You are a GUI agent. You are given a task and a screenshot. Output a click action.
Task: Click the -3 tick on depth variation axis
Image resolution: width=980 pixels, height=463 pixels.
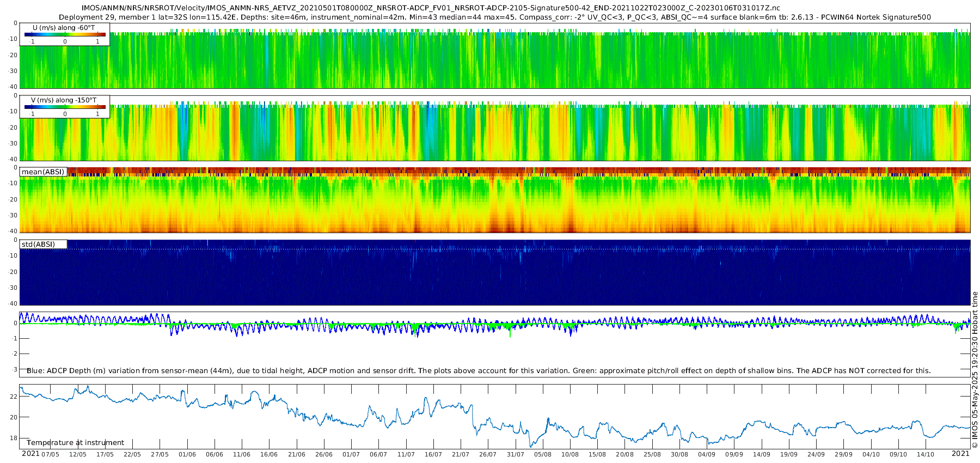coord(15,369)
